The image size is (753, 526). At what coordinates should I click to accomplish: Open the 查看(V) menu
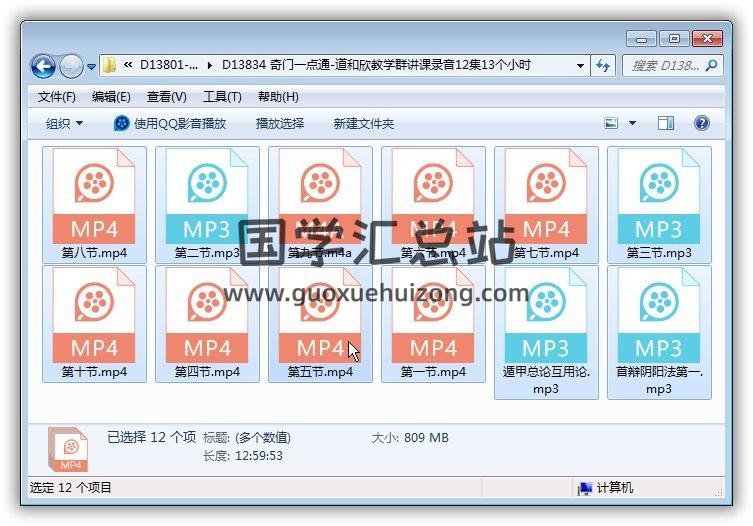click(x=167, y=97)
